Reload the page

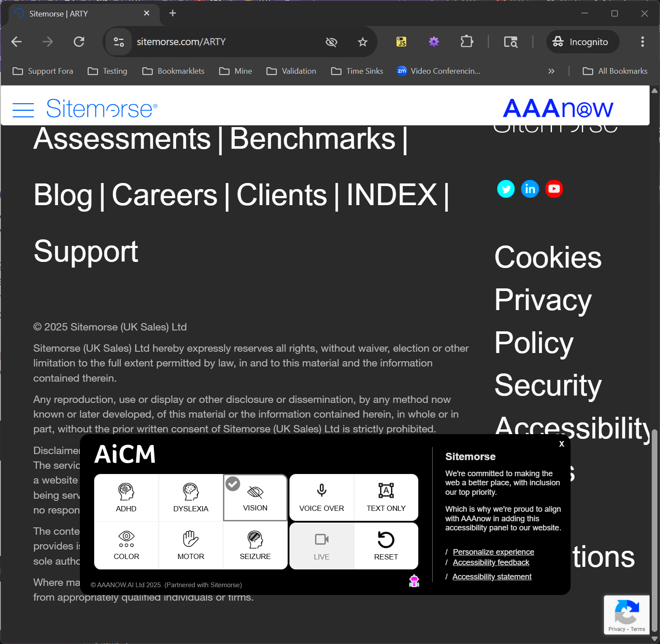79,42
